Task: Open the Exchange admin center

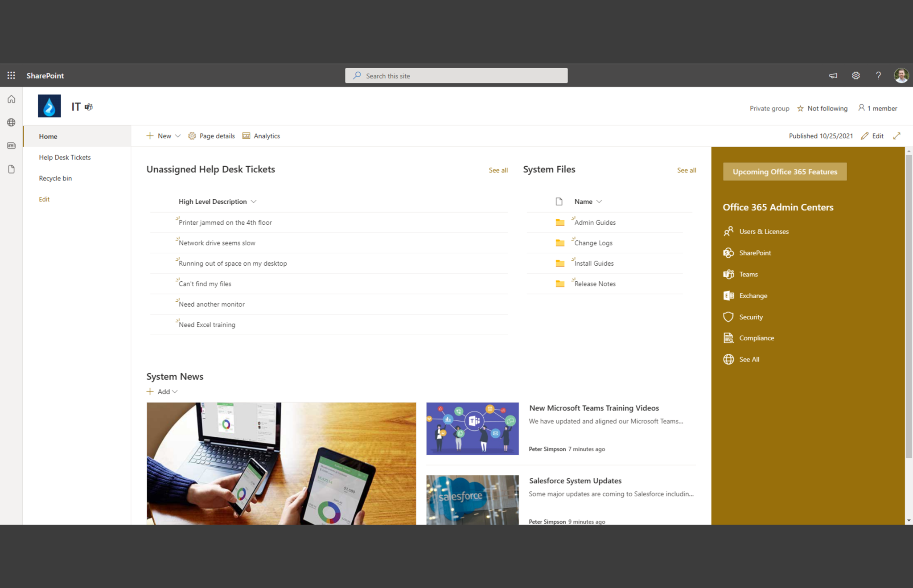Action: 753,296
